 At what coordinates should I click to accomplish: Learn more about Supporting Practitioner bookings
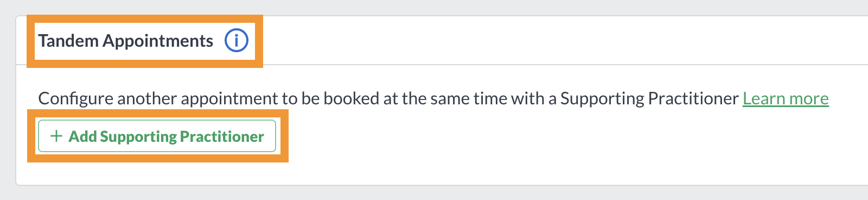786,98
